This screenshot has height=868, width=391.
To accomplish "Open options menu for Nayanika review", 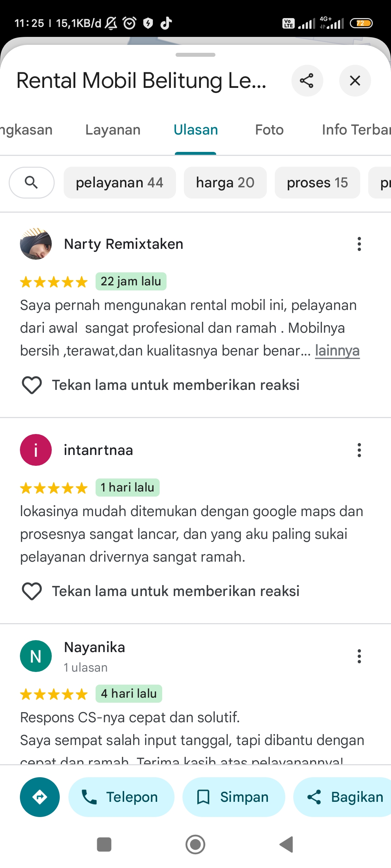I will [359, 656].
